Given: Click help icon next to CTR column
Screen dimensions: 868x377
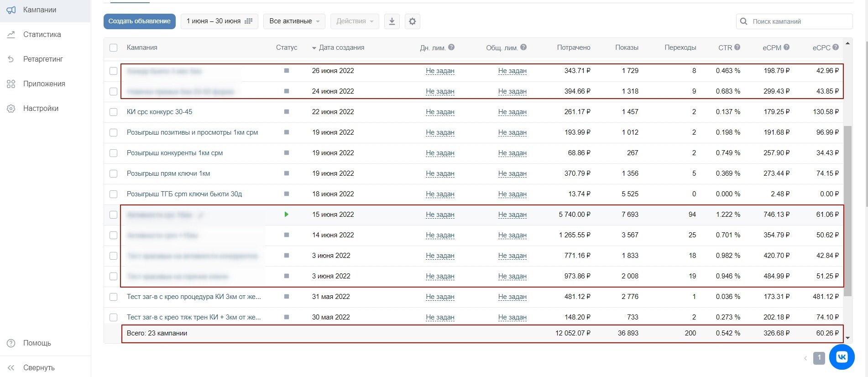Looking at the screenshot, I should (737, 47).
